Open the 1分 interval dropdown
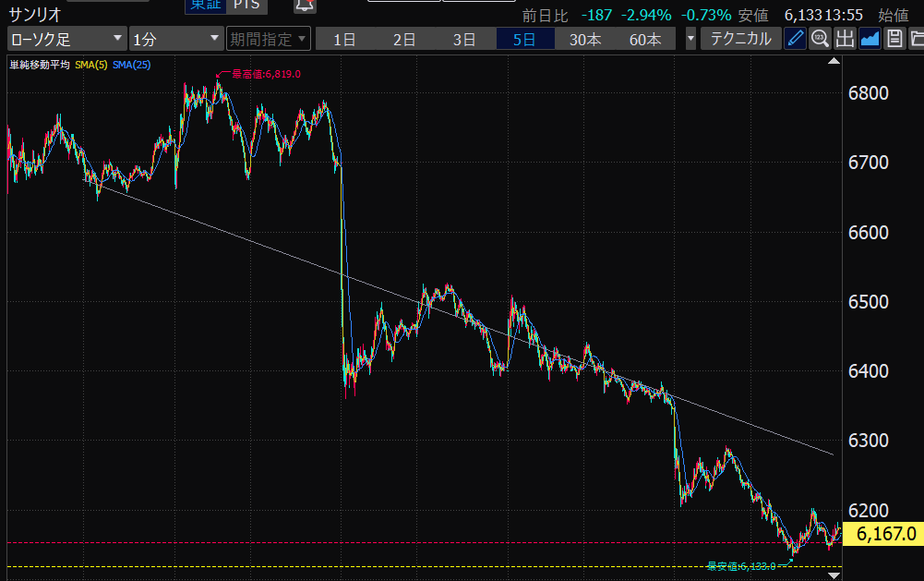Viewport: 924px width, 581px height. (x=176, y=39)
